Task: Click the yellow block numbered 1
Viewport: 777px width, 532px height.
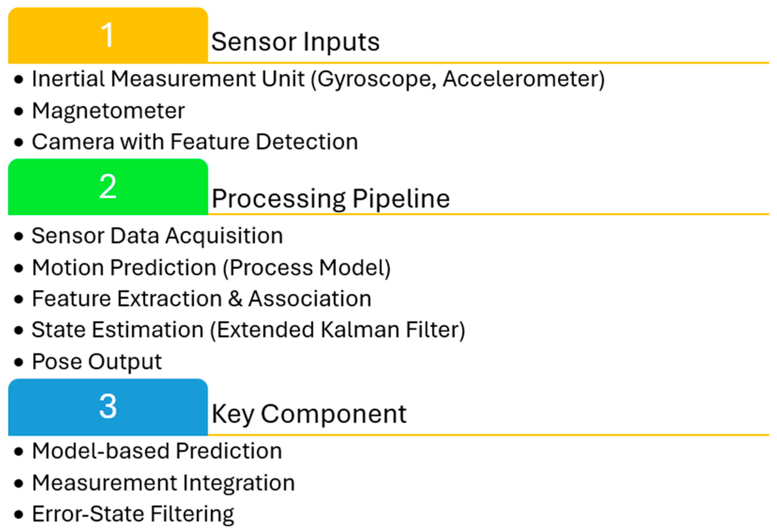Action: tap(108, 35)
